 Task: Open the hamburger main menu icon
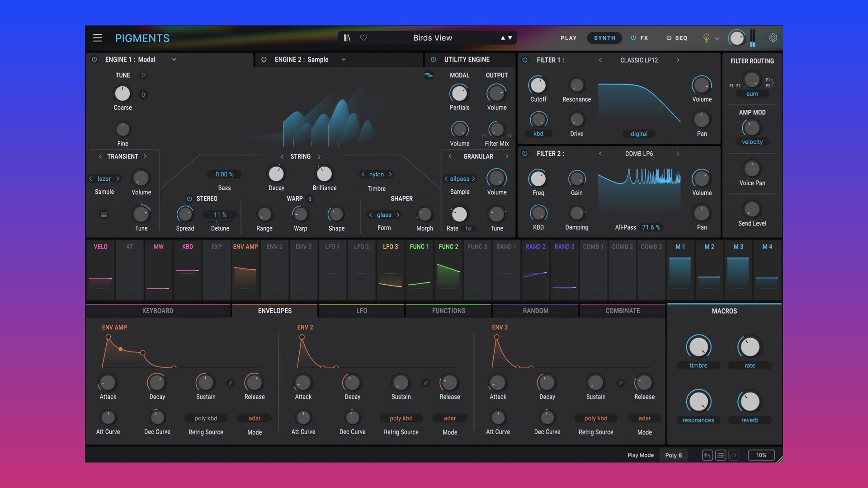pos(98,38)
